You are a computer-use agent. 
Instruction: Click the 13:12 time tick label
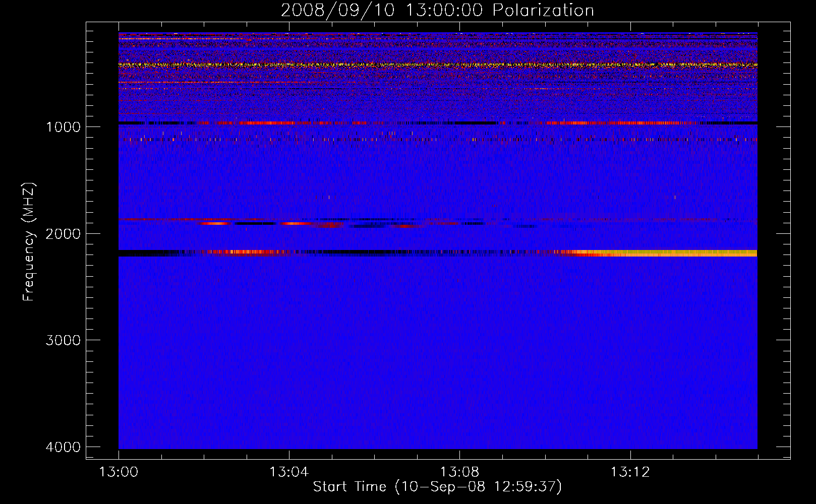tap(630, 472)
